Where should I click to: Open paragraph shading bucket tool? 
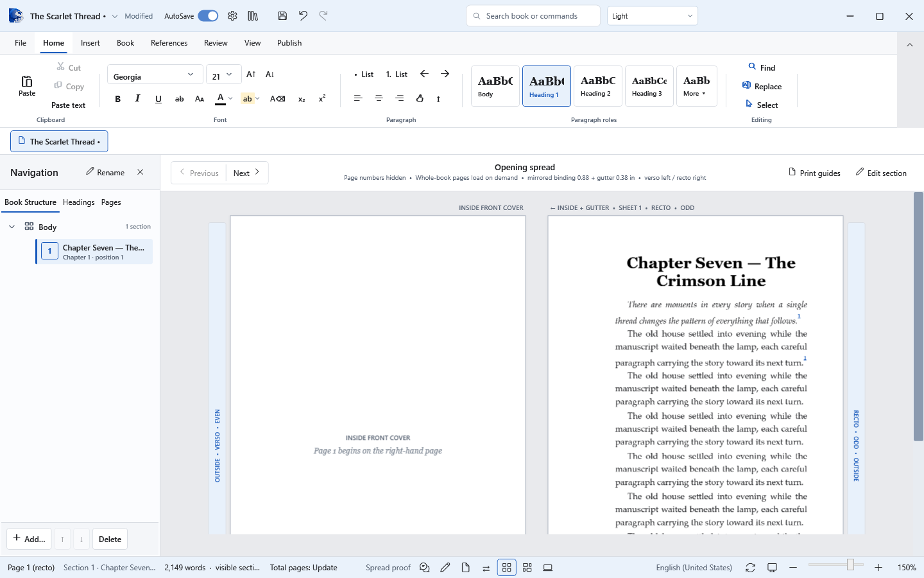420,98
